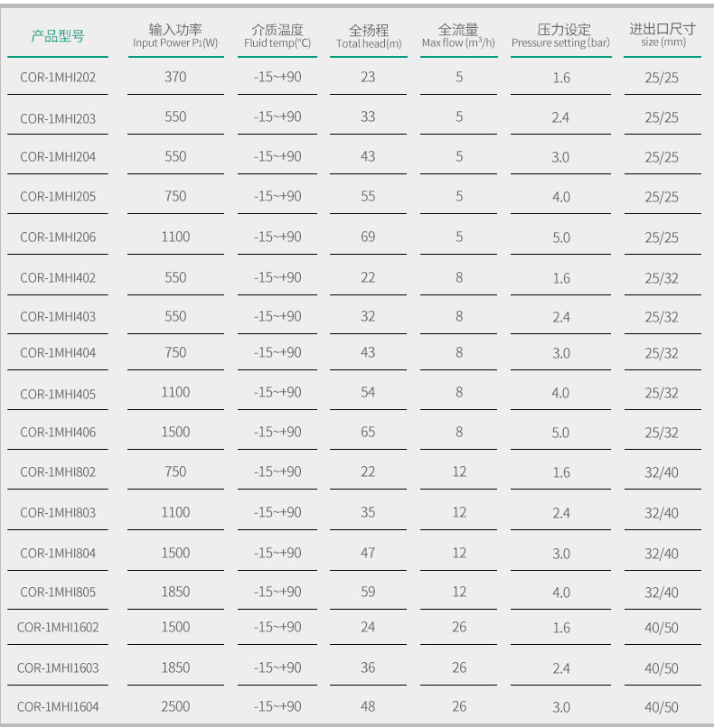Click the total head value 59
Screen dimensions: 714x728
pos(368,592)
